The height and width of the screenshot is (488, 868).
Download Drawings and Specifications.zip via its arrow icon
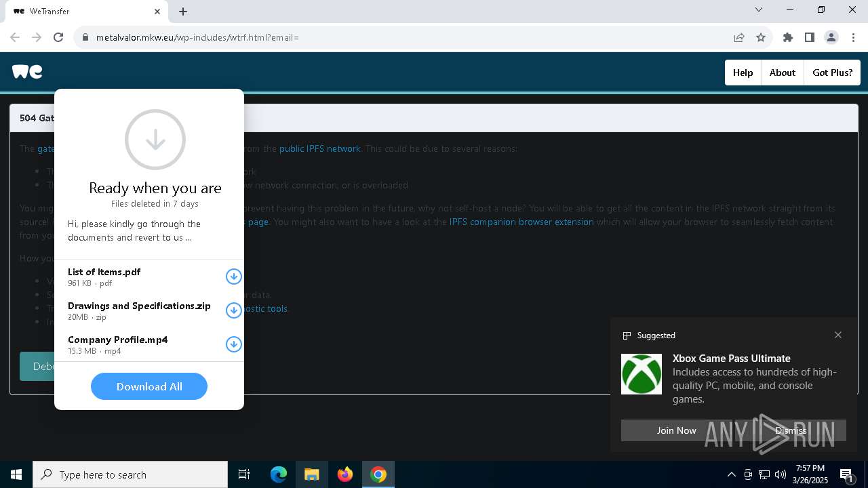(233, 310)
